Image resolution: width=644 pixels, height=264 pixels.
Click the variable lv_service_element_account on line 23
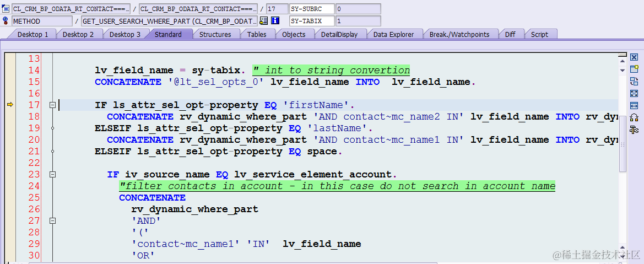[313, 175]
